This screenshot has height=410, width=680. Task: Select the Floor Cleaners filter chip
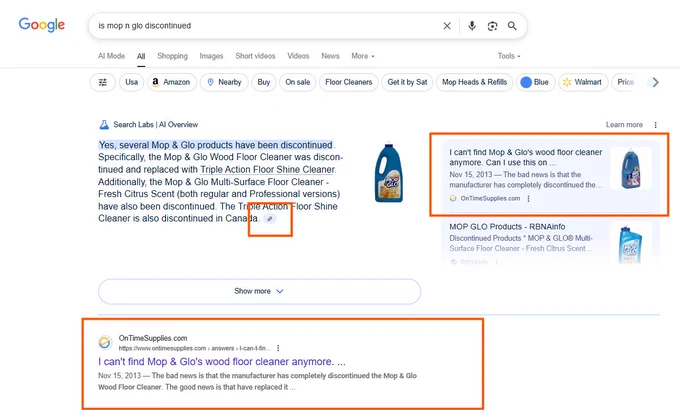tap(349, 82)
